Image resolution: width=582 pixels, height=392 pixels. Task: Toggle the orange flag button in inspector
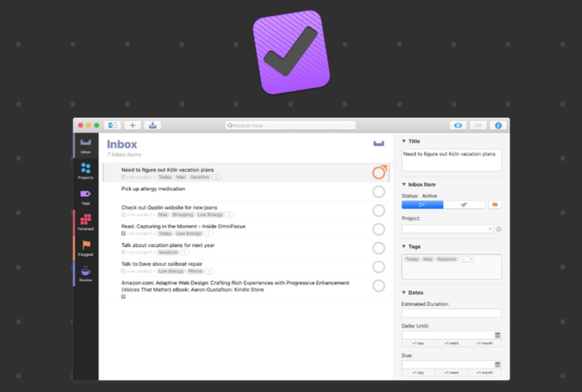(495, 205)
